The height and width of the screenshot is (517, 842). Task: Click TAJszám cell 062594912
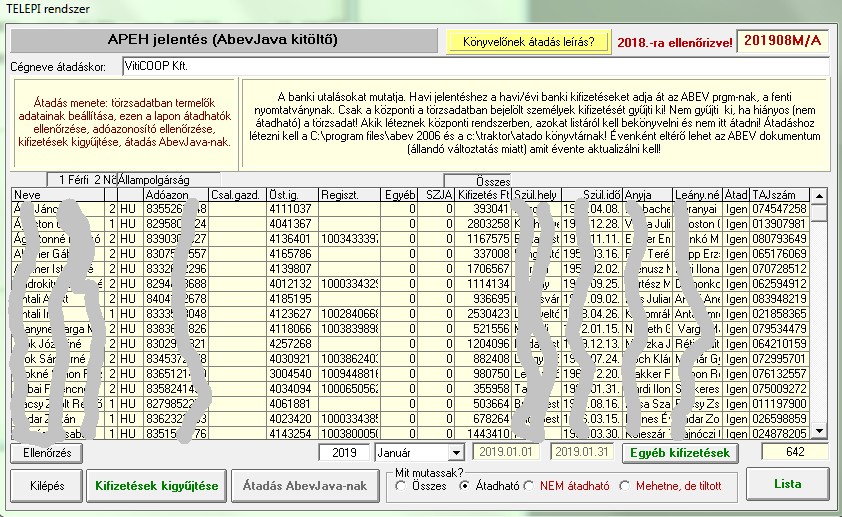click(780, 284)
